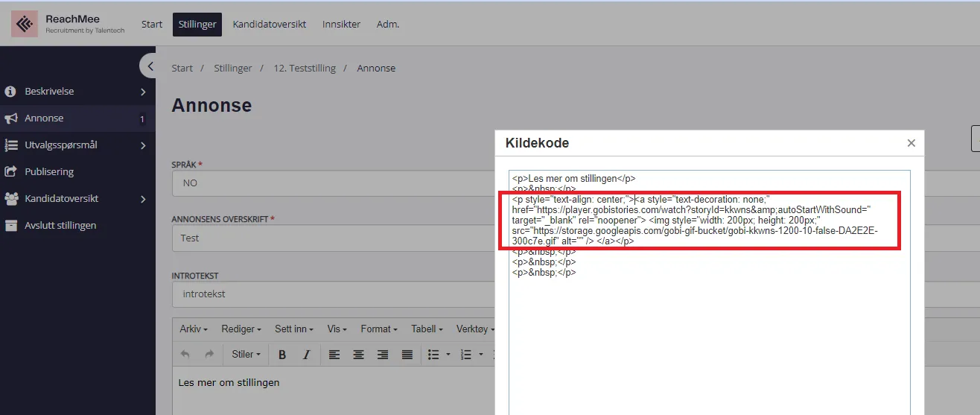Center align text in editor toolbar
Viewport: 980px width, 415px height.
358,355
